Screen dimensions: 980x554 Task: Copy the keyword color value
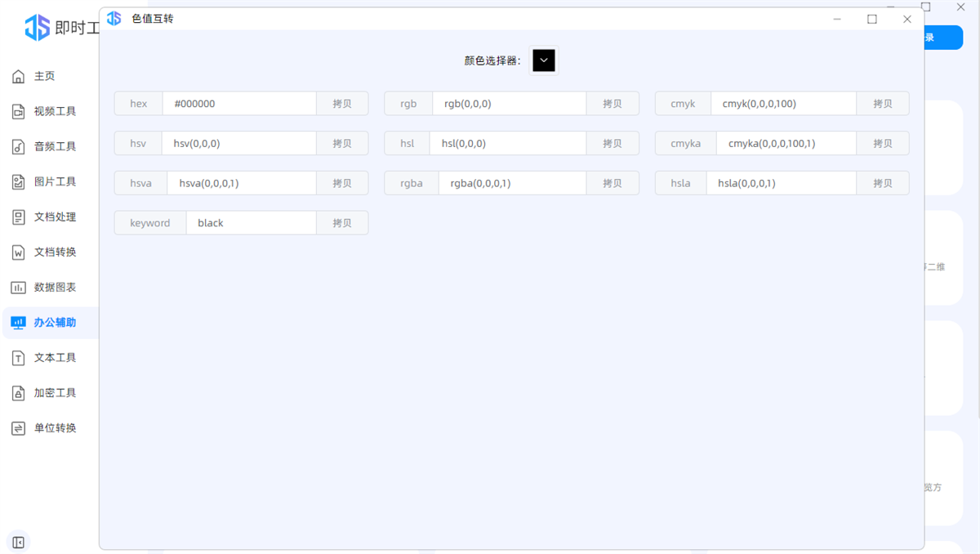click(342, 222)
